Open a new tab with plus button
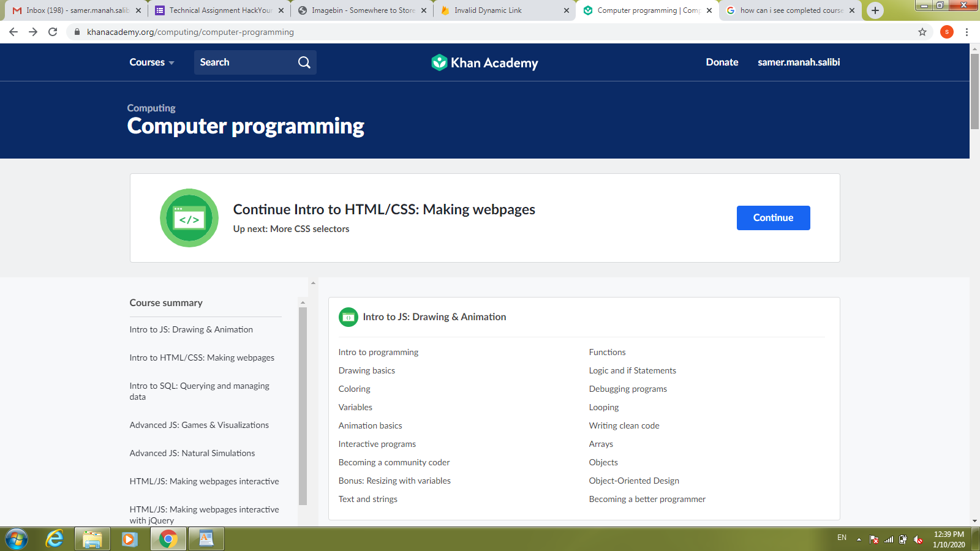The image size is (980, 551). 875,10
